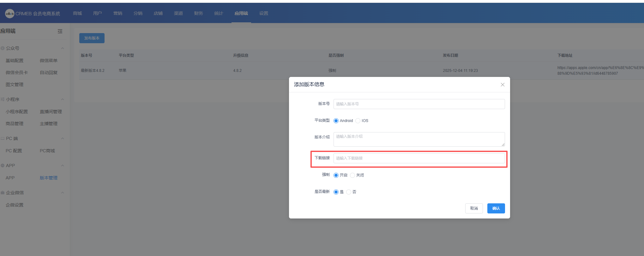Open 版本管理 in the sidebar
This screenshot has width=644, height=256.
(x=49, y=178)
